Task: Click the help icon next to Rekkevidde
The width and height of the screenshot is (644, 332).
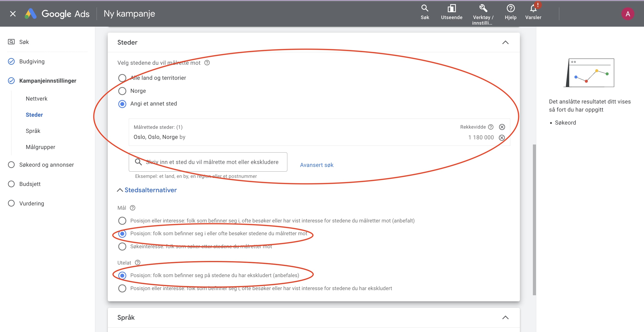Action: (x=491, y=127)
